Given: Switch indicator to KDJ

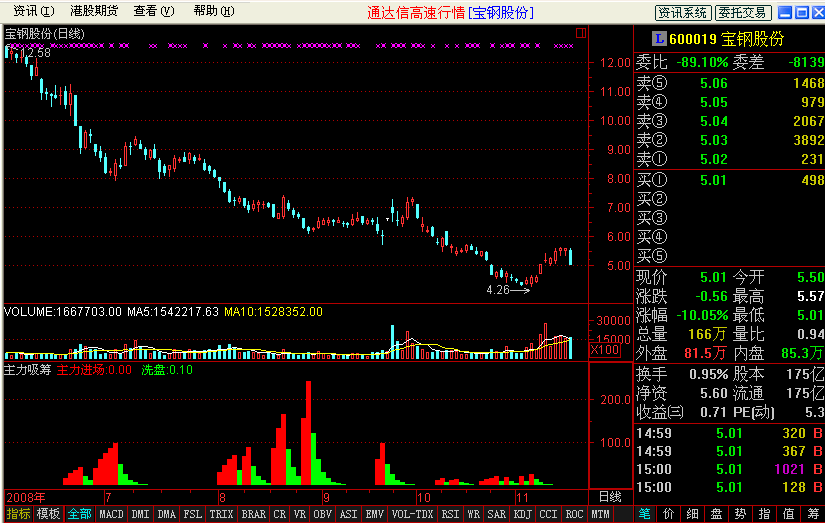Looking at the screenshot, I should [x=522, y=514].
